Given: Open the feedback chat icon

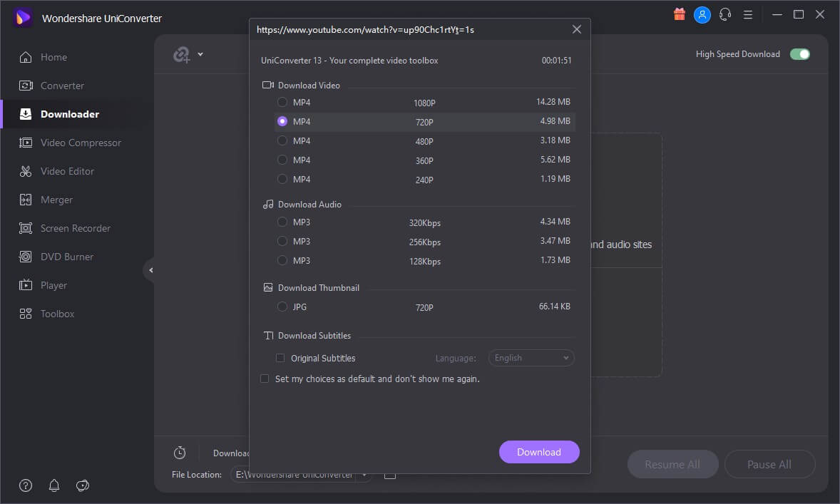Looking at the screenshot, I should pos(83,485).
